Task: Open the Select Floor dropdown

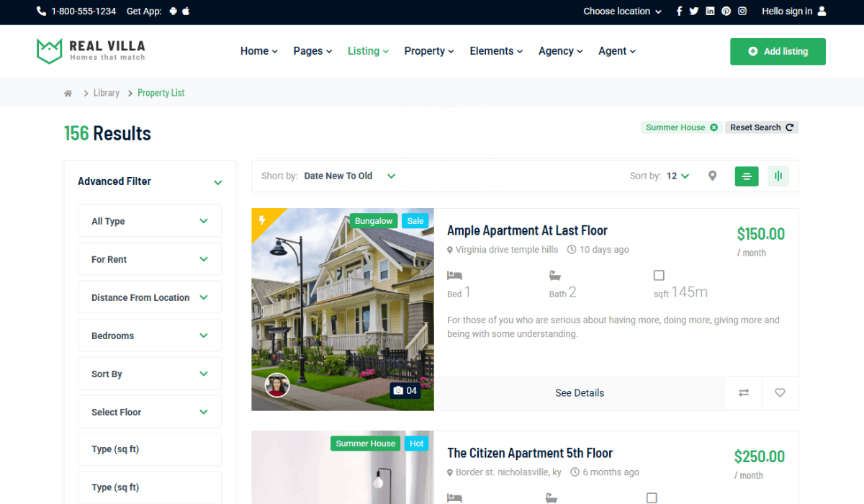Action: coord(150,412)
